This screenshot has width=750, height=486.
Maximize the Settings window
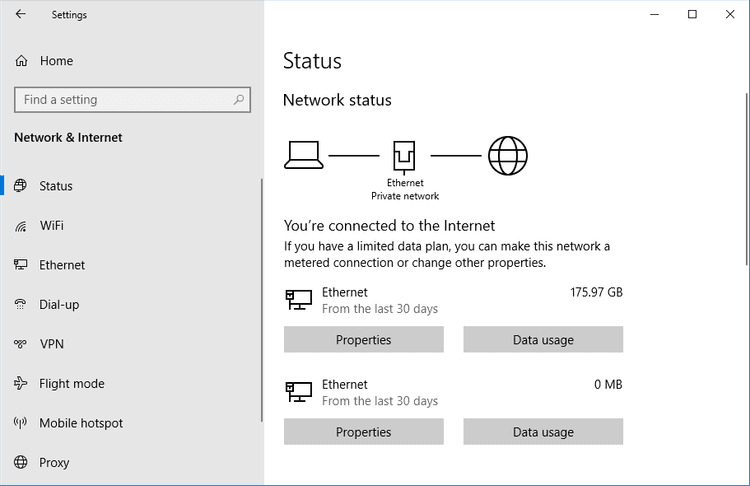point(692,14)
